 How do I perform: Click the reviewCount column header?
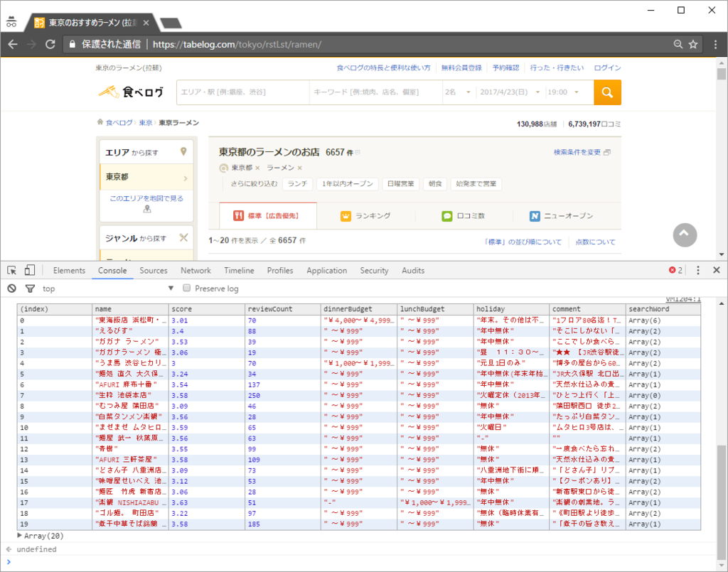coord(283,309)
